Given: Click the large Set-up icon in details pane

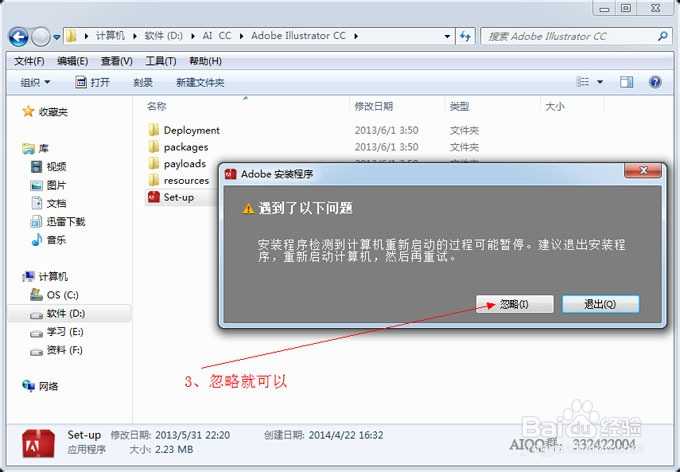Looking at the screenshot, I should pyautogui.click(x=38, y=443).
